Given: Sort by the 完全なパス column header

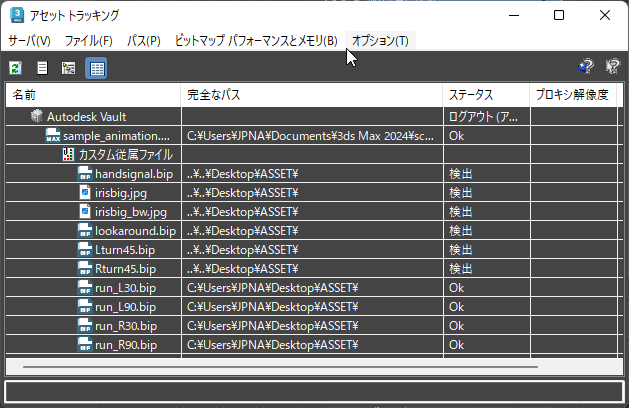Looking at the screenshot, I should click(312, 95).
